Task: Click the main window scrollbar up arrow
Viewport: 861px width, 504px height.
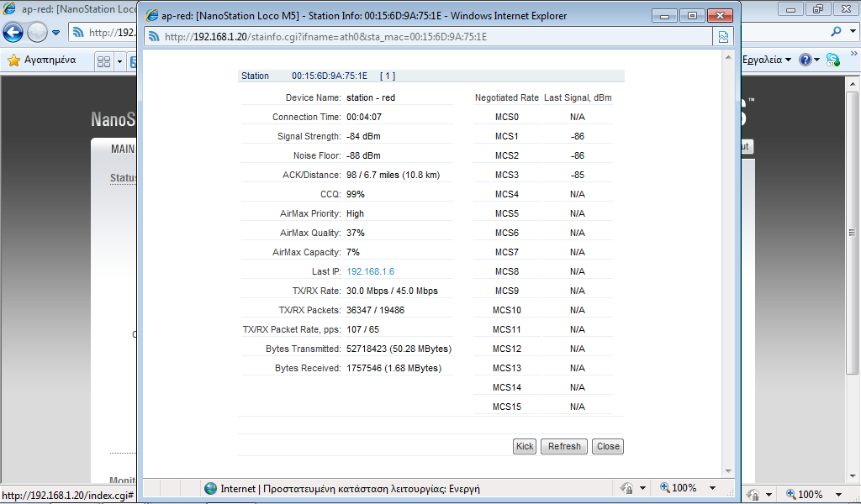Action: [853, 84]
